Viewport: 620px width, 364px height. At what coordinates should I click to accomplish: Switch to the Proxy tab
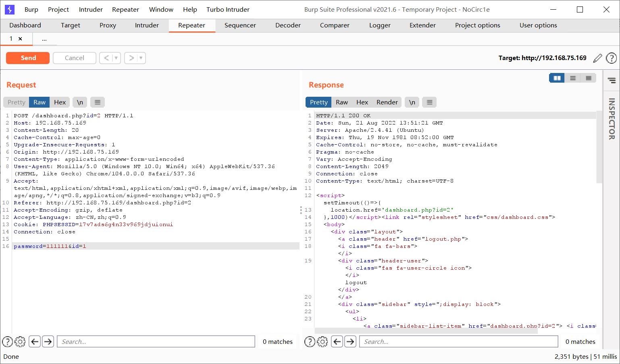108,25
